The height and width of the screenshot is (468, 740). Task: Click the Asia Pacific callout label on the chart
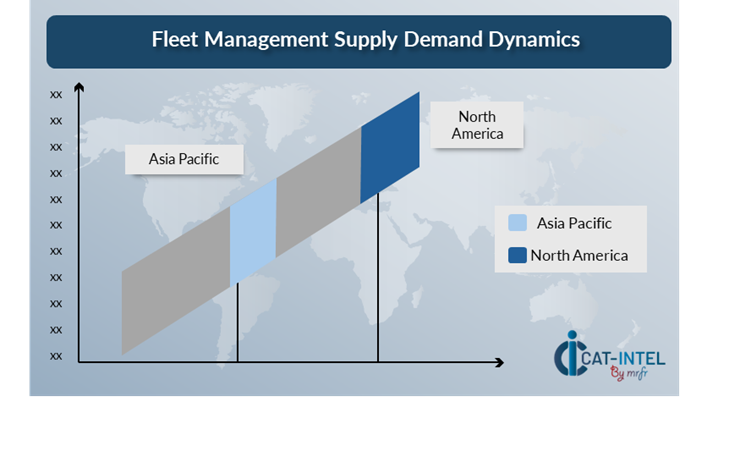point(184,159)
